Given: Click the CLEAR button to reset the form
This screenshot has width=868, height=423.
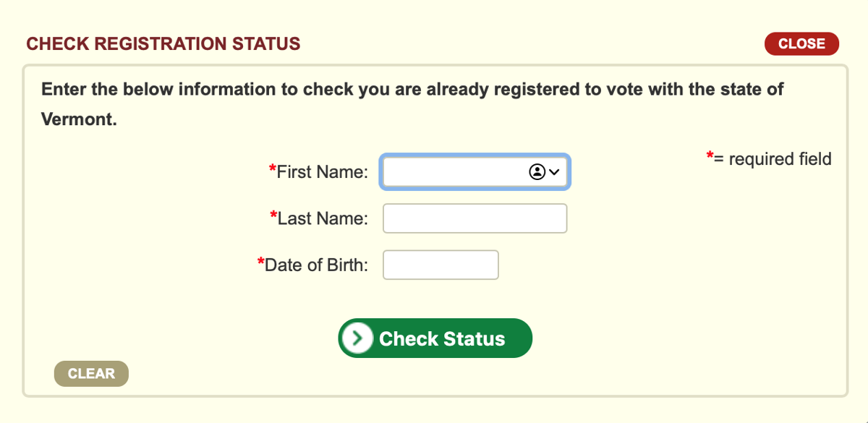Looking at the screenshot, I should [x=91, y=374].
